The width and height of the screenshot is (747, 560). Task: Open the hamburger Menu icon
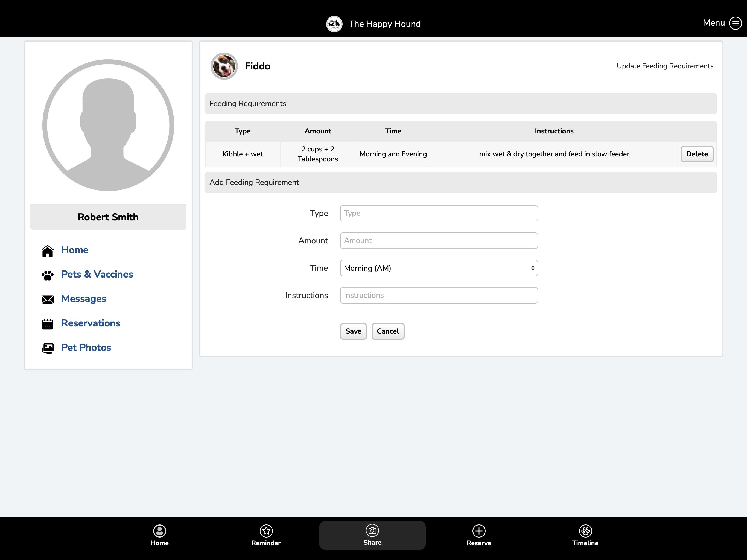(x=735, y=23)
